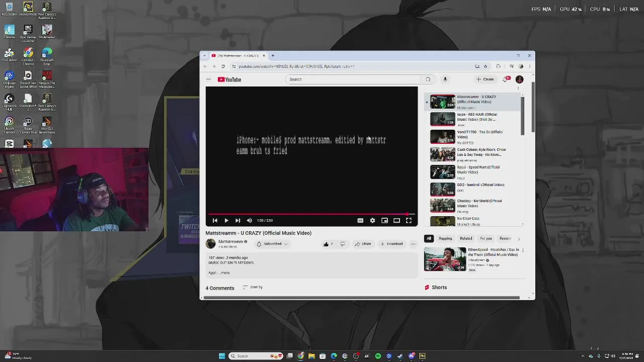Enter fullscreen video mode

pyautogui.click(x=409, y=220)
